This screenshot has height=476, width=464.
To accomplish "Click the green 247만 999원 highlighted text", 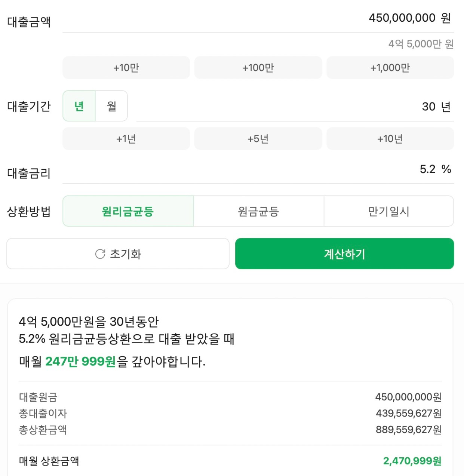I will tap(80, 362).
